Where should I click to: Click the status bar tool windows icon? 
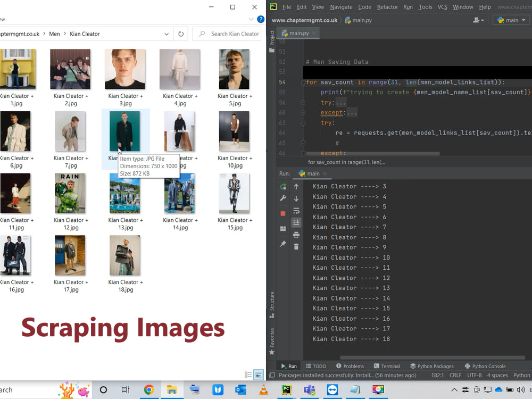[x=272, y=375]
